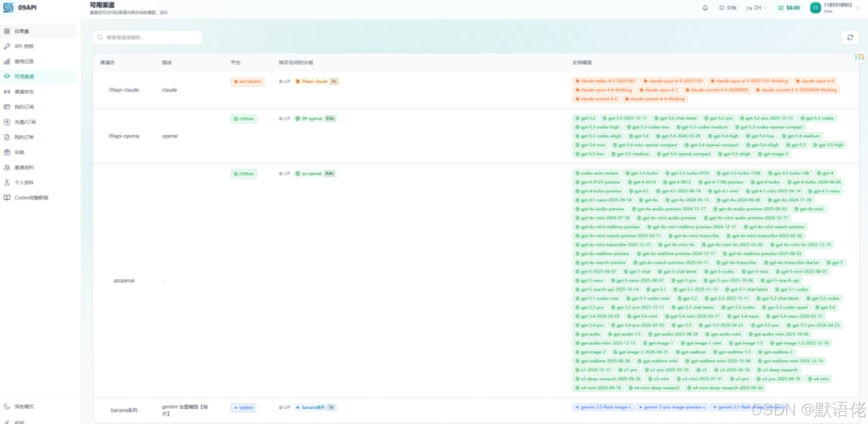Click the book icon beside Codex tutorial
868x424 pixels.
click(7, 197)
